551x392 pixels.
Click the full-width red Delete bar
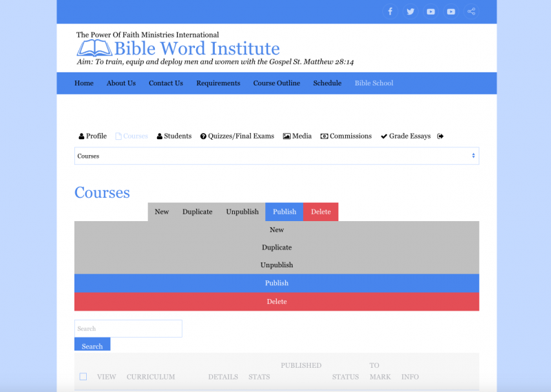coord(277,302)
